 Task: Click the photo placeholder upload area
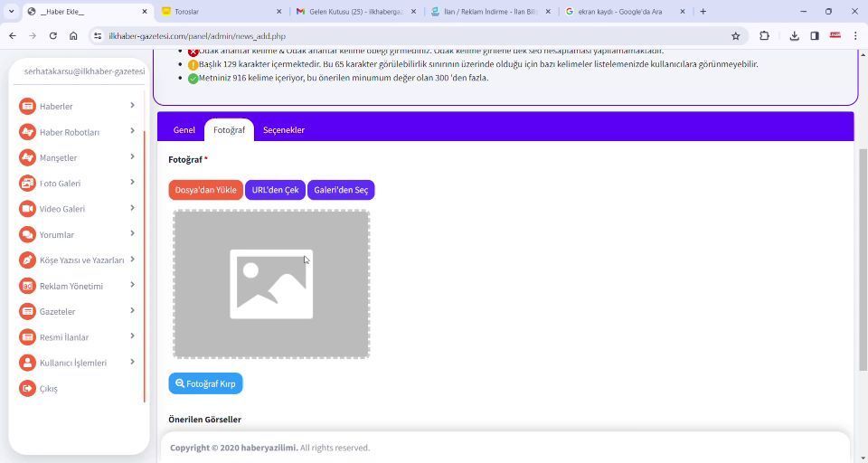click(x=271, y=284)
